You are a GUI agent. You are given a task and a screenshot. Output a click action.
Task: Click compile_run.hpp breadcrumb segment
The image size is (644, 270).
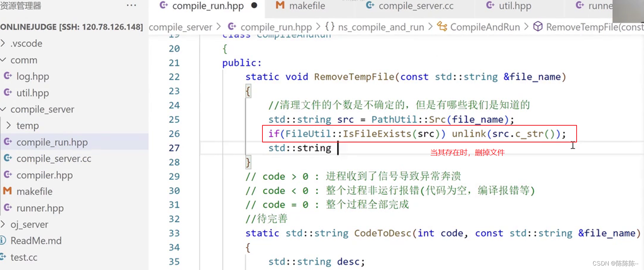point(276,27)
